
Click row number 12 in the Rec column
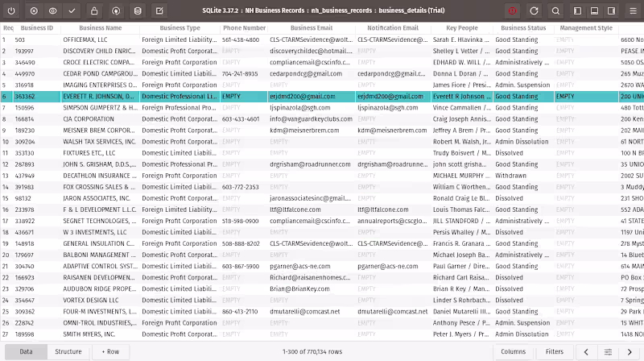(x=6, y=164)
